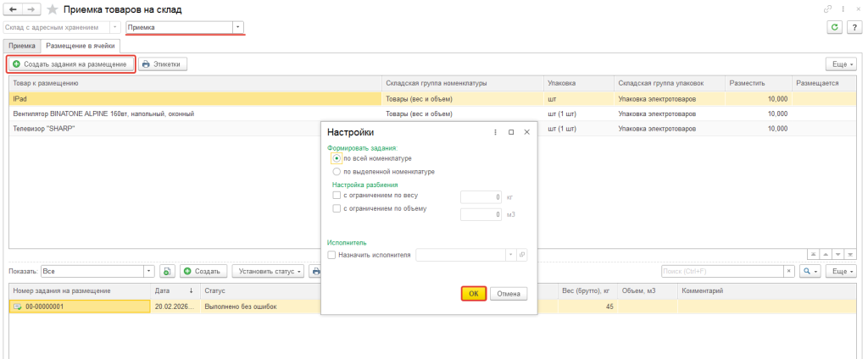The width and height of the screenshot is (868, 359).
Task: Open the top-right Еще menu
Action: click(840, 64)
